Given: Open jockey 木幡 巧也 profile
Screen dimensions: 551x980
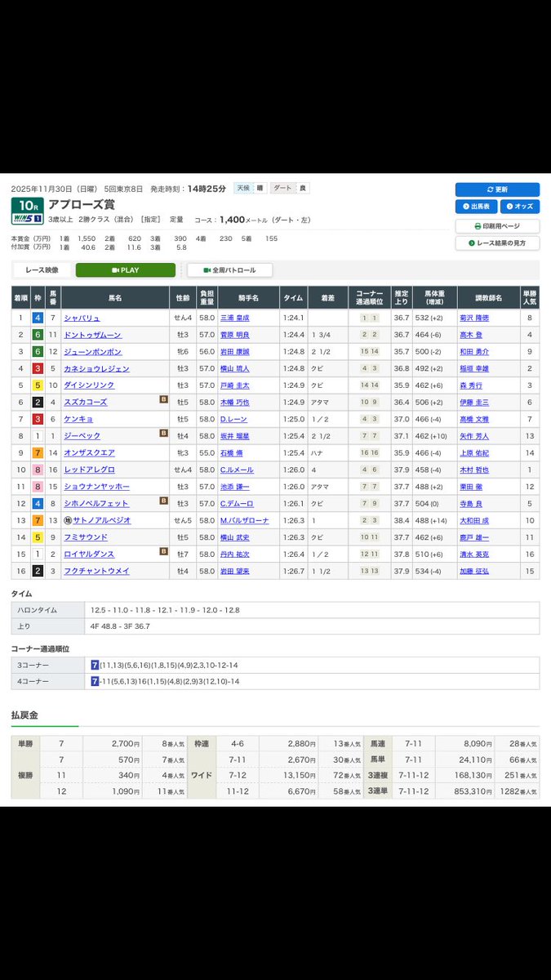Looking at the screenshot, I should pos(235,403).
